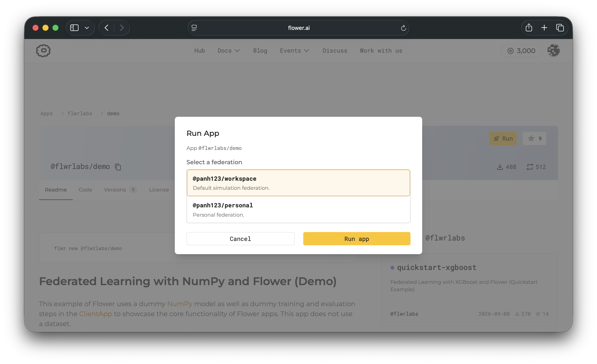Reload the page with the refresh icon
This screenshot has width=597, height=364.
pyautogui.click(x=403, y=28)
